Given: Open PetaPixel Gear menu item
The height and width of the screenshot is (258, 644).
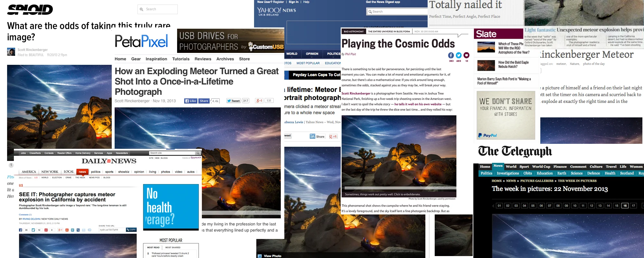Looking at the screenshot, I should pyautogui.click(x=136, y=59).
